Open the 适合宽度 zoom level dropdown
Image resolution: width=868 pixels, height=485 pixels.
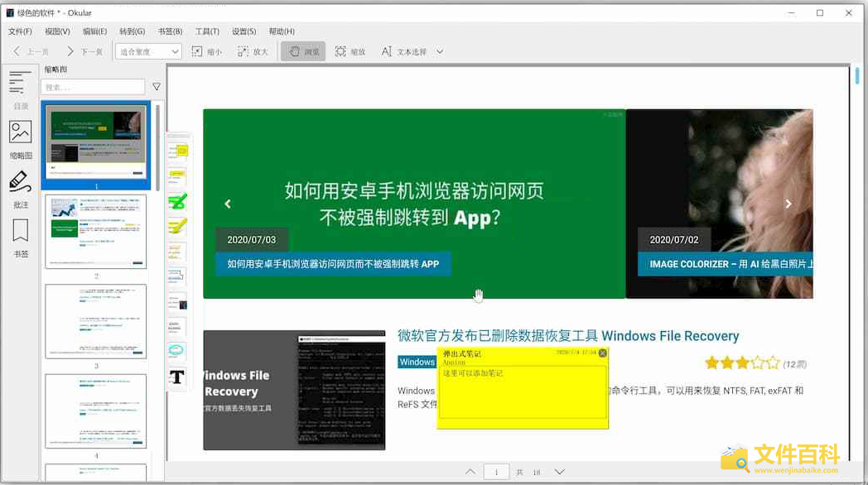click(147, 51)
